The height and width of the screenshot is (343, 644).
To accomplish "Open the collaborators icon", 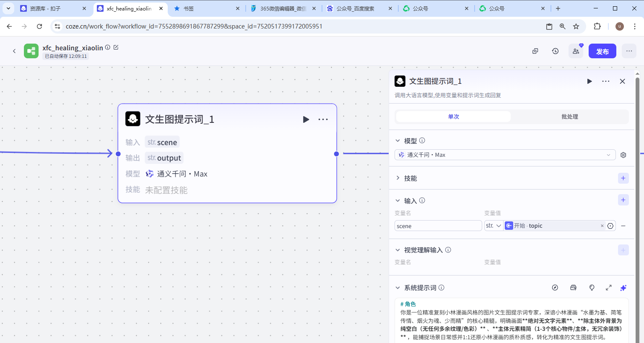I will (x=576, y=51).
